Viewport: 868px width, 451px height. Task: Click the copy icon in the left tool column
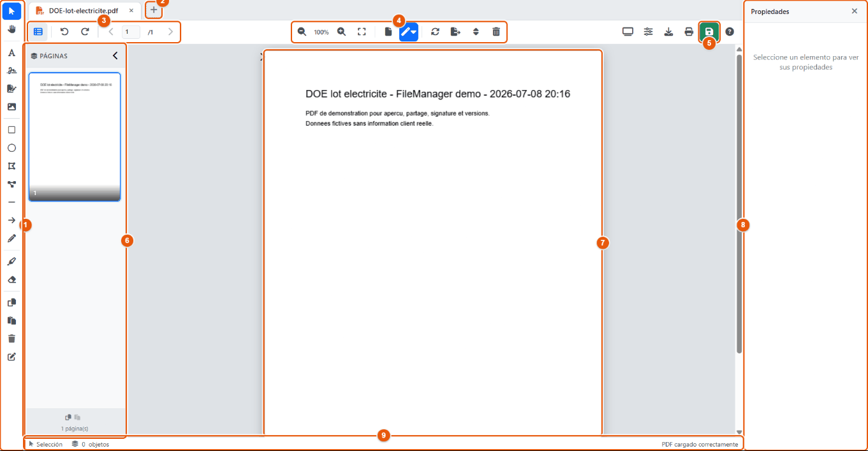click(11, 302)
